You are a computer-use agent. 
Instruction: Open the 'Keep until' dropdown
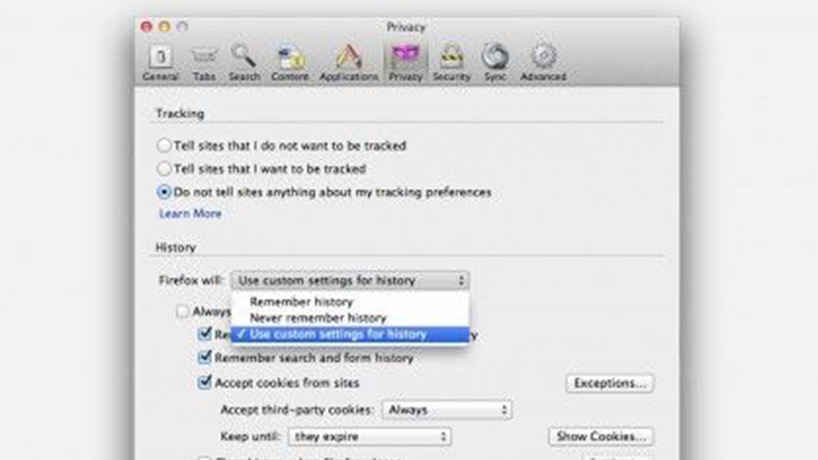pos(370,437)
